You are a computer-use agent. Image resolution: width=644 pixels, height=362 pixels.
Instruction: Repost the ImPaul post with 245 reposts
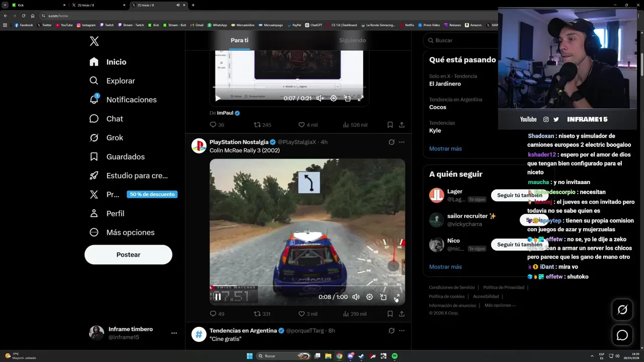(x=262, y=125)
